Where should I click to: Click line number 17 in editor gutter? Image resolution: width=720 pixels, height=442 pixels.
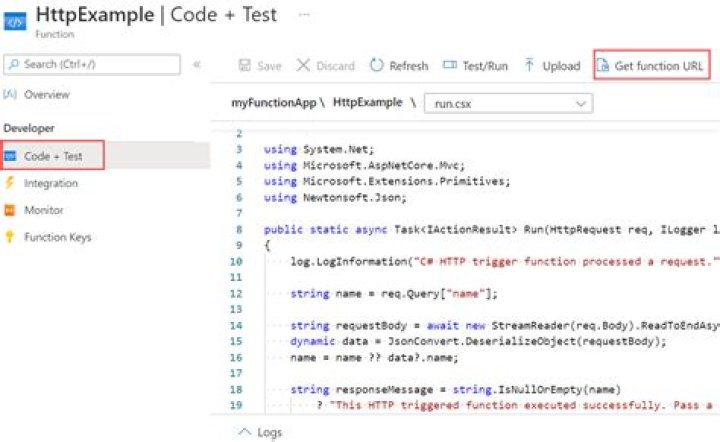click(x=236, y=373)
